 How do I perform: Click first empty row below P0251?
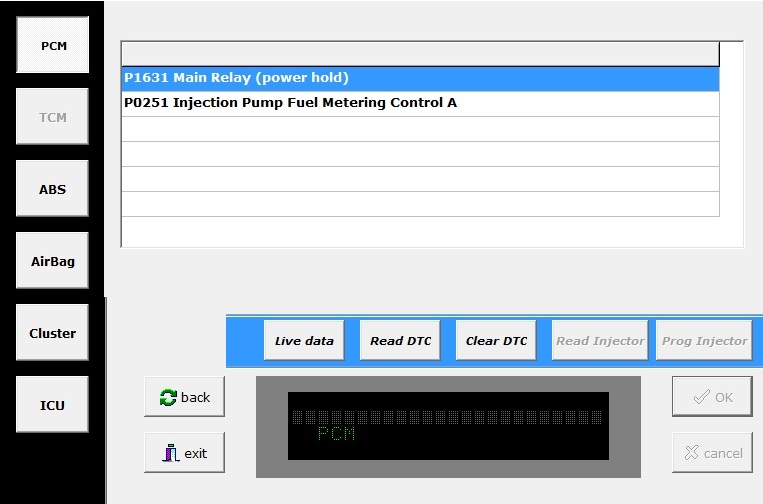coord(420,129)
